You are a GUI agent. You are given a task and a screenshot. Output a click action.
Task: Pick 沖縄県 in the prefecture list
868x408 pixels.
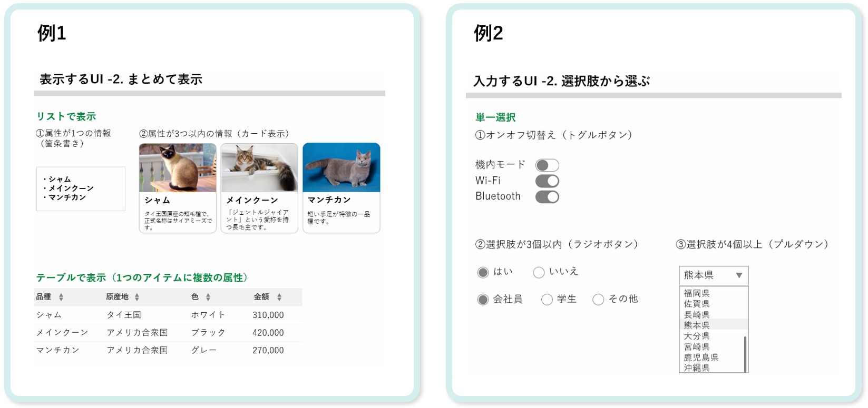(x=697, y=368)
